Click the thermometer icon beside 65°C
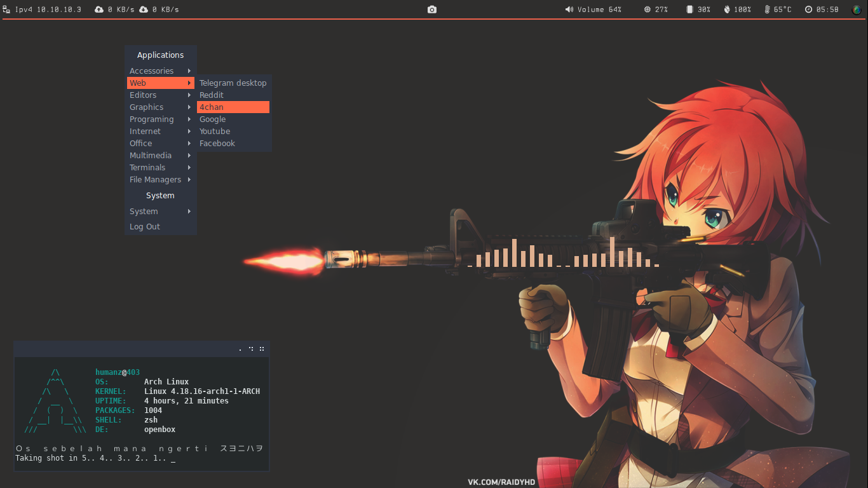 [767, 10]
